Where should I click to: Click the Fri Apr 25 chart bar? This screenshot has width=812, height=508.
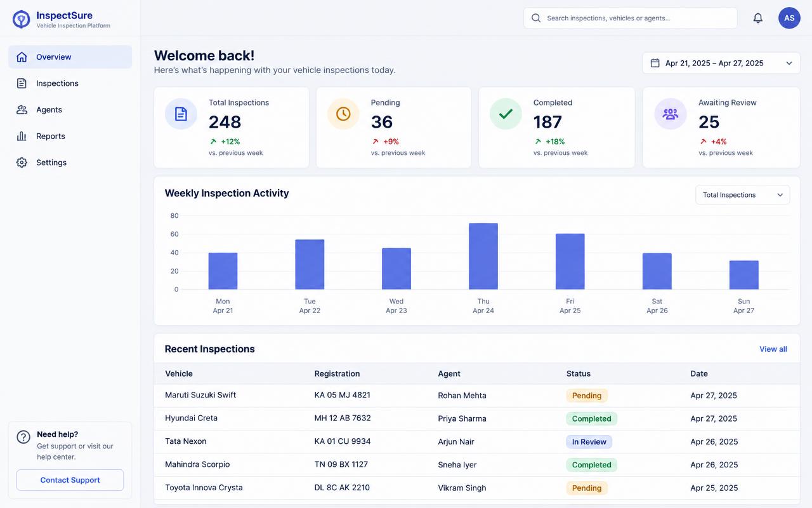570,262
